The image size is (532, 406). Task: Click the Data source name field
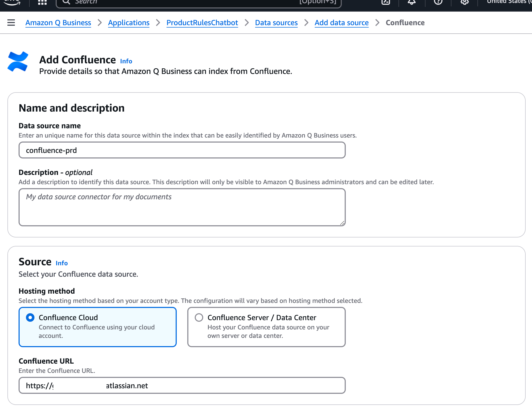(182, 150)
